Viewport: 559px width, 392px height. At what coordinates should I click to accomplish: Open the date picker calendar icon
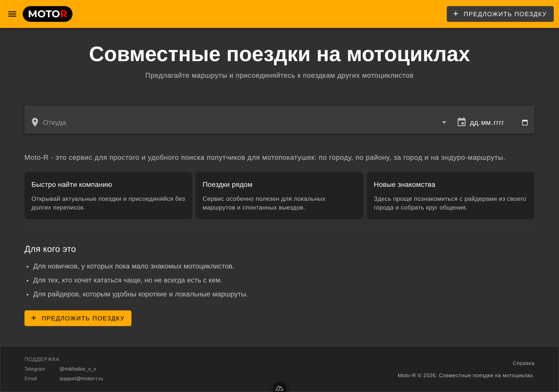point(525,123)
